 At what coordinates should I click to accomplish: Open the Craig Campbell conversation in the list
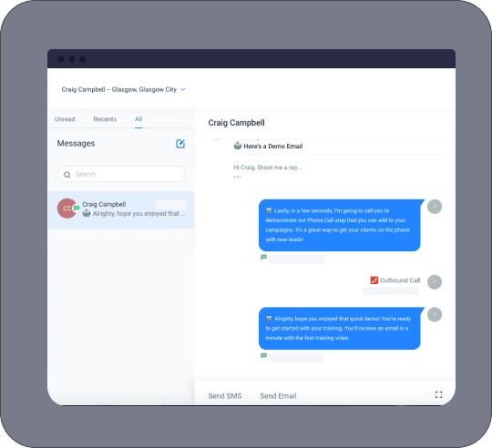(x=121, y=209)
